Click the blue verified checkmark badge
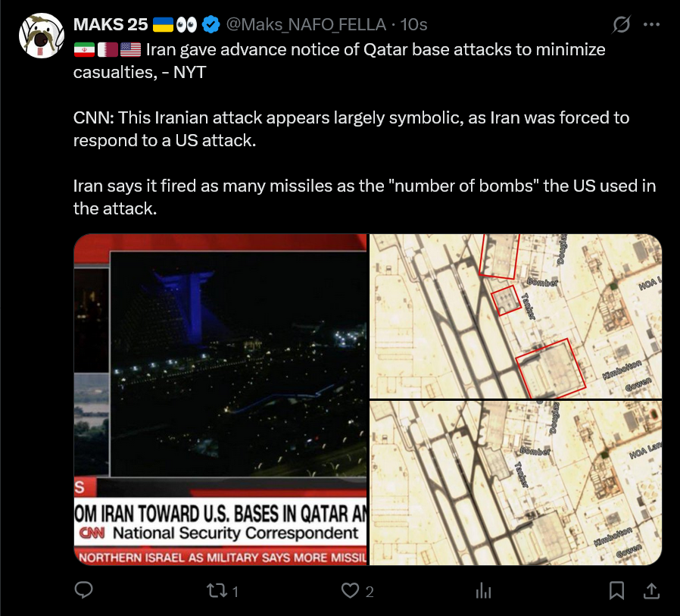 pos(211,25)
